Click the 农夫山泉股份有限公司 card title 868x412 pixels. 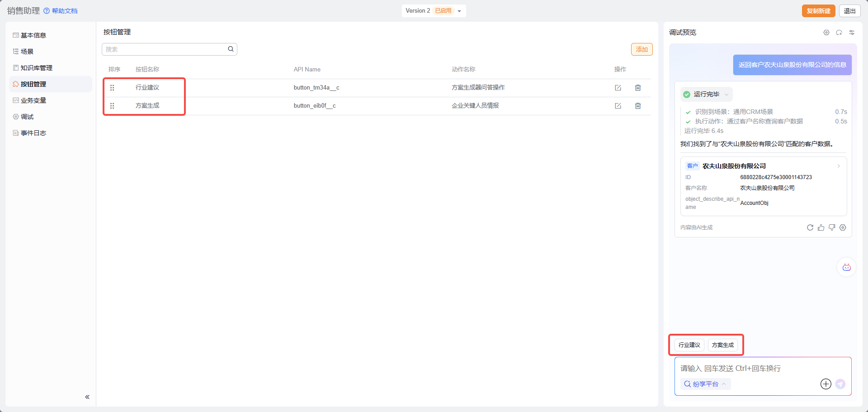pyautogui.click(x=734, y=166)
